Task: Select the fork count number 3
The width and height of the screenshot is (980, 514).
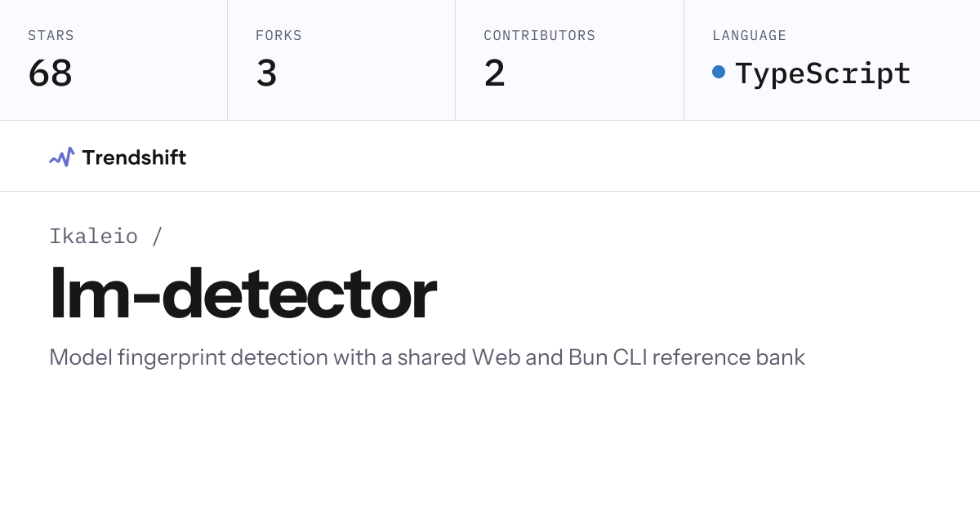Action: (266, 73)
